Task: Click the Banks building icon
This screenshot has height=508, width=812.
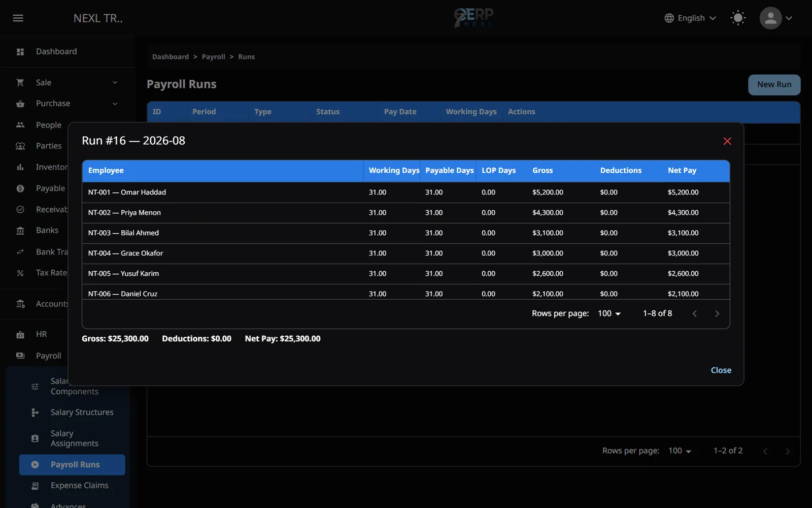Action: coord(20,231)
